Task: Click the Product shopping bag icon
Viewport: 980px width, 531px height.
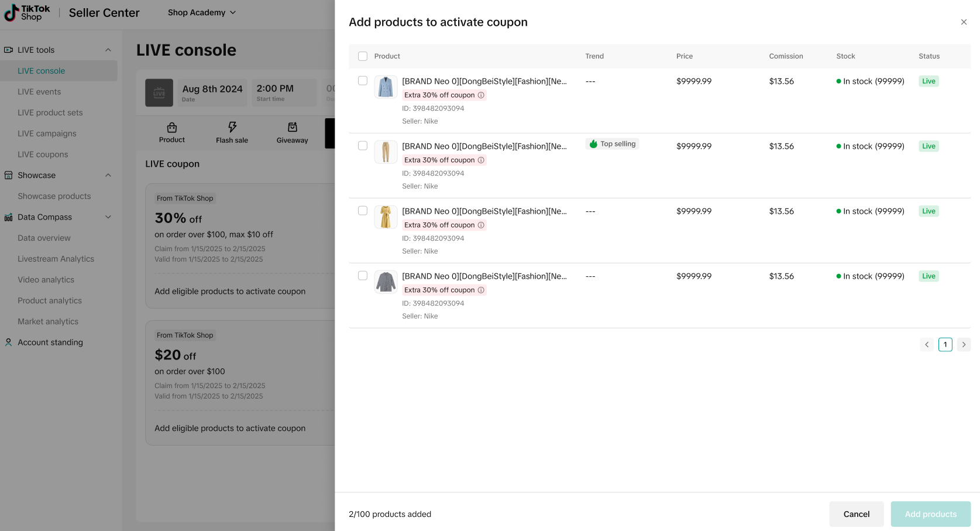Action: click(x=171, y=127)
